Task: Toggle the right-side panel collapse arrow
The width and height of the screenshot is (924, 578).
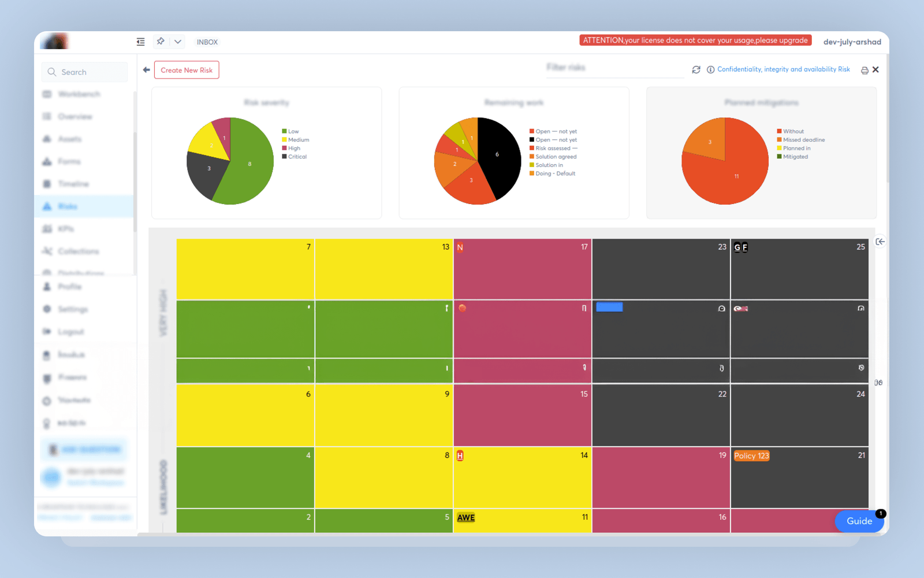Action: 880,241
